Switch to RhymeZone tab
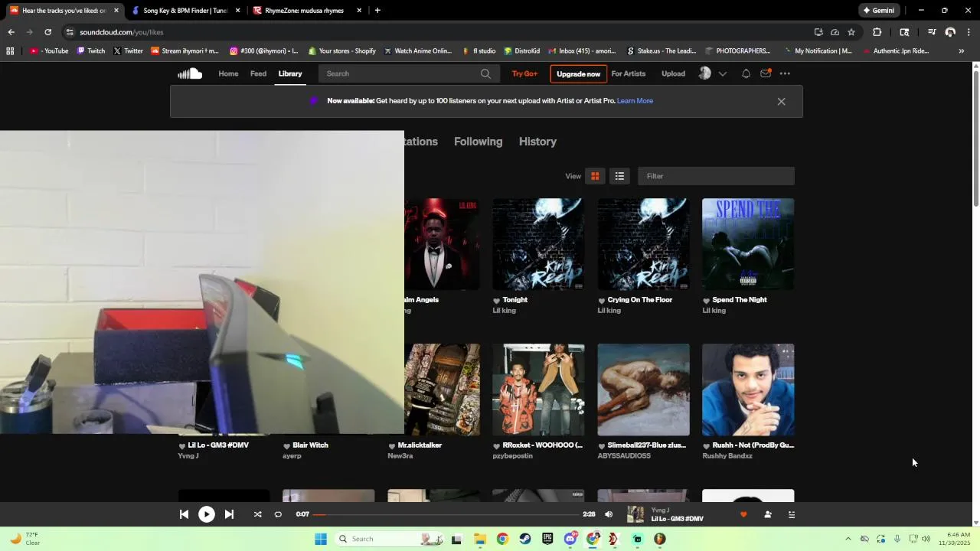Image resolution: width=980 pixels, height=551 pixels. (x=306, y=11)
